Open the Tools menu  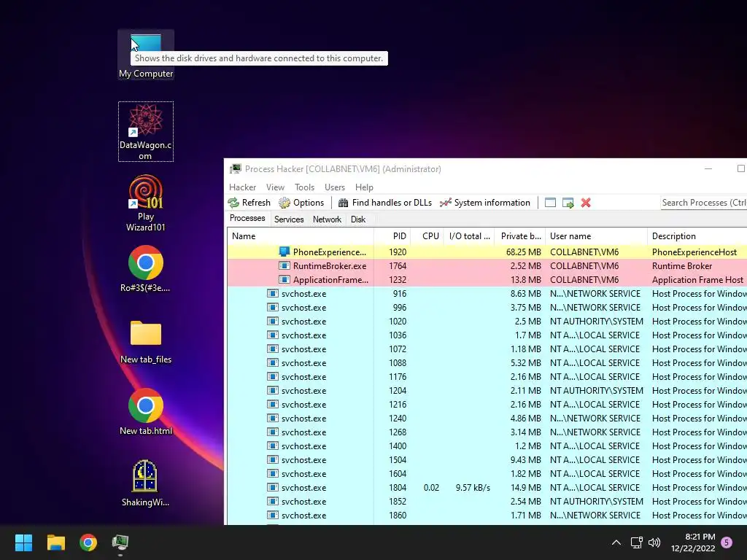304,187
